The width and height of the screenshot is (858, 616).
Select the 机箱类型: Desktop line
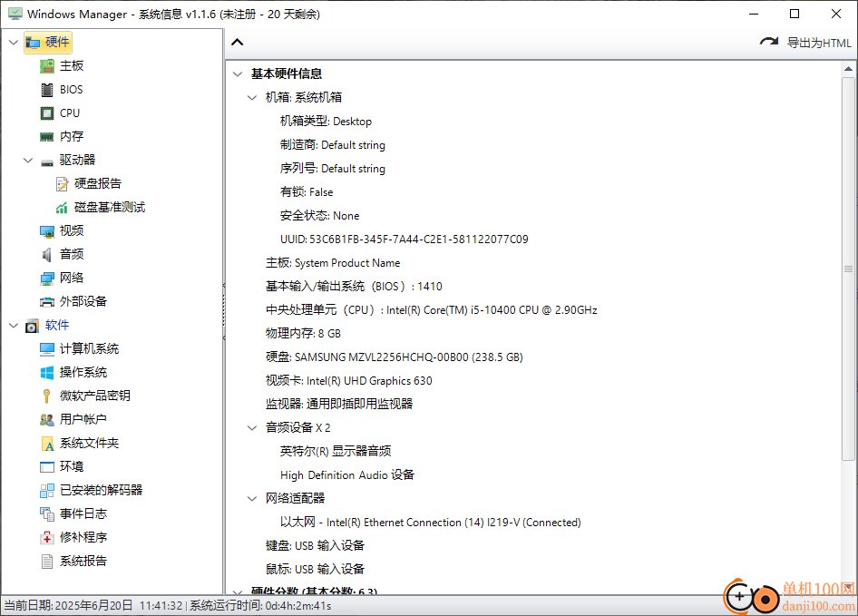pos(326,122)
